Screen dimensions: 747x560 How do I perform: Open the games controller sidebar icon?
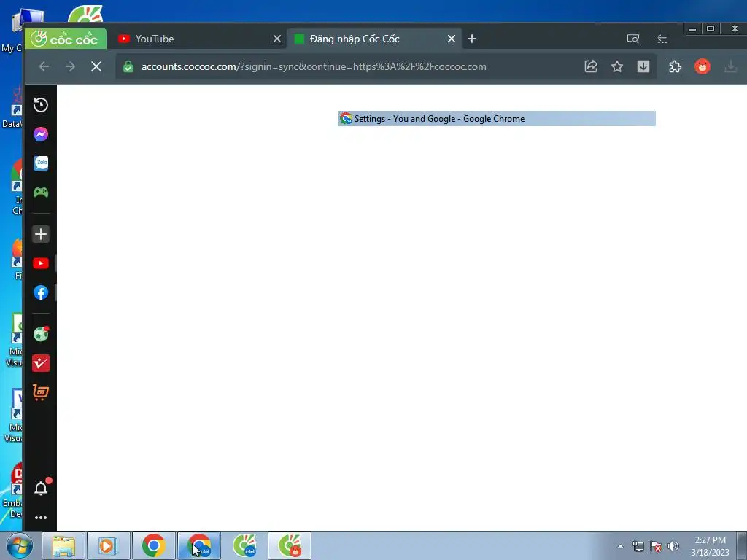click(41, 192)
